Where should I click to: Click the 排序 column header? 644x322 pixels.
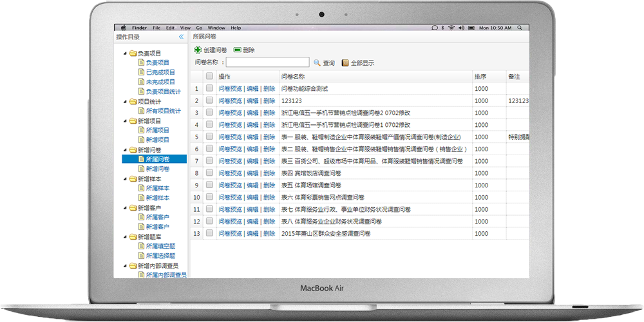(x=480, y=76)
